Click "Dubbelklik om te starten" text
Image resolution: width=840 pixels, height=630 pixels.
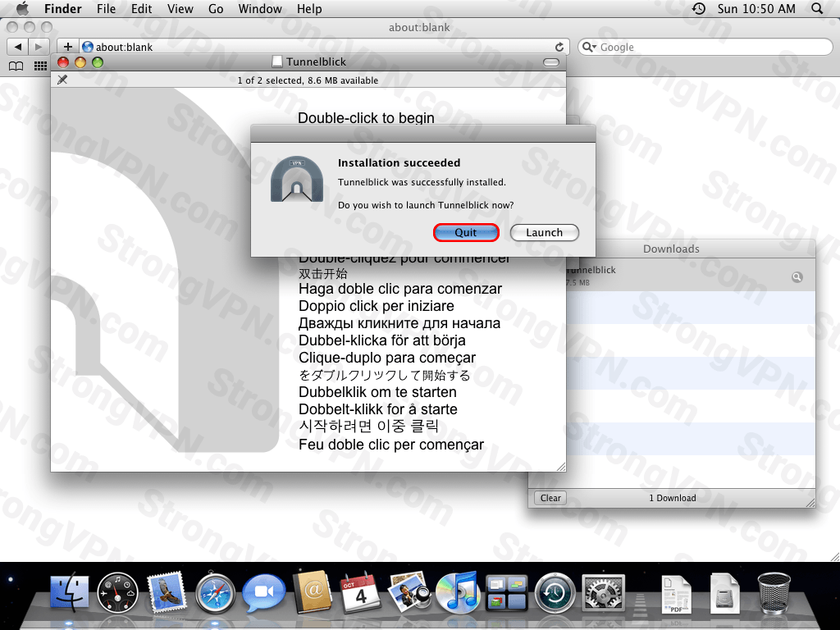point(377,392)
